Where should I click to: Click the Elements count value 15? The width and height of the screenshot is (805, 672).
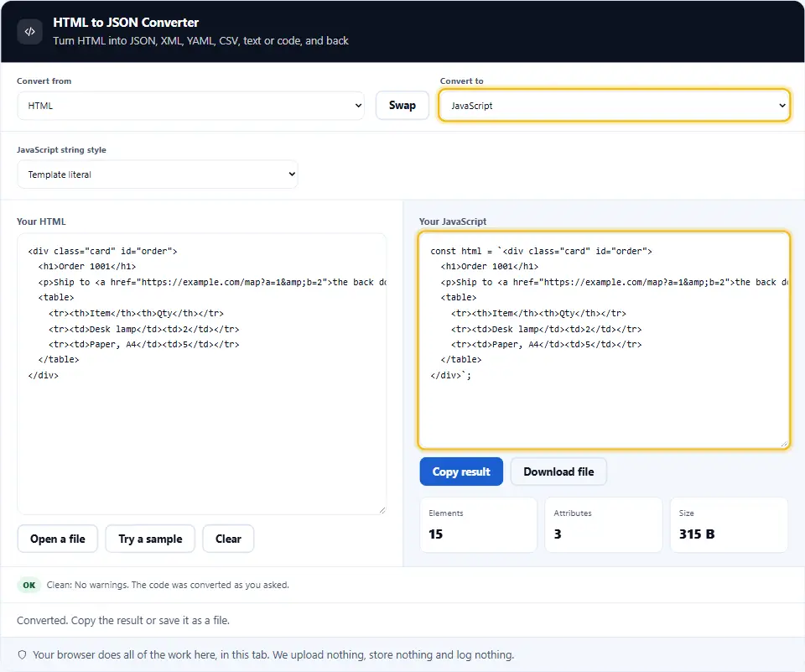436,534
